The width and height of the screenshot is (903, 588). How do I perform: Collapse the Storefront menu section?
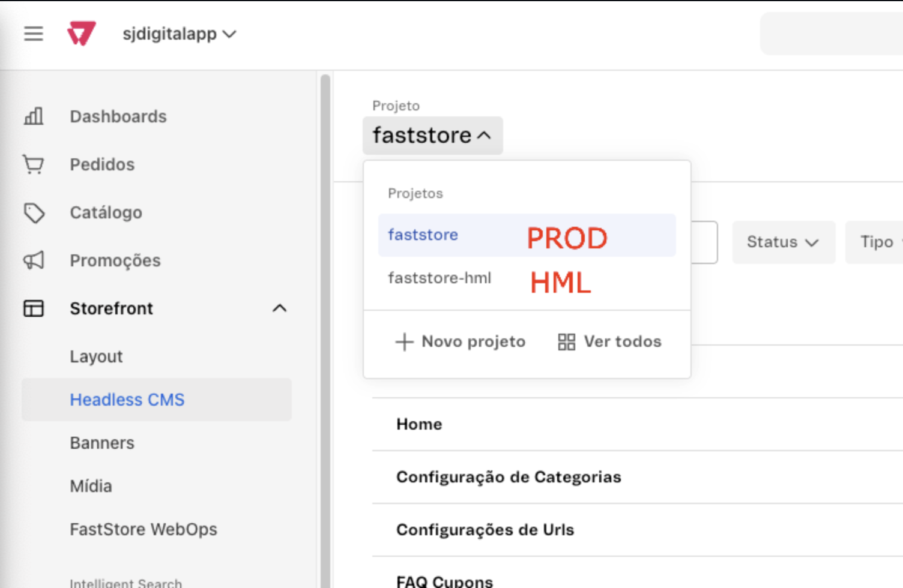[x=279, y=308]
